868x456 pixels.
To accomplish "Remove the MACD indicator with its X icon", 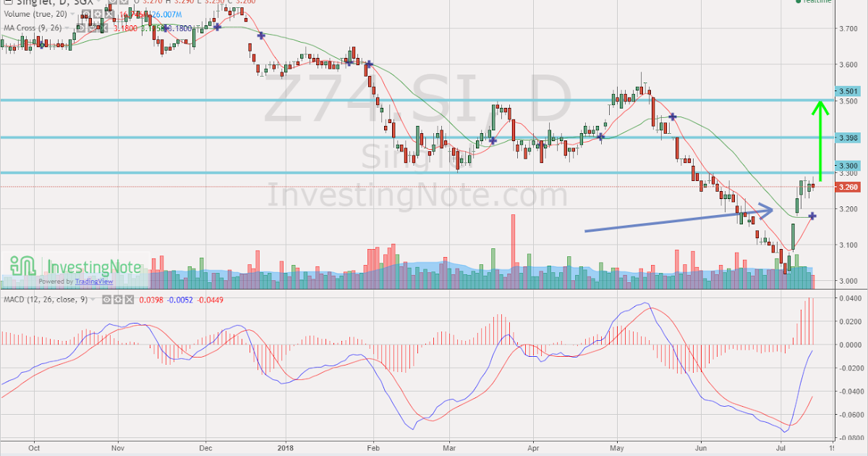I will pyautogui.click(x=129, y=300).
